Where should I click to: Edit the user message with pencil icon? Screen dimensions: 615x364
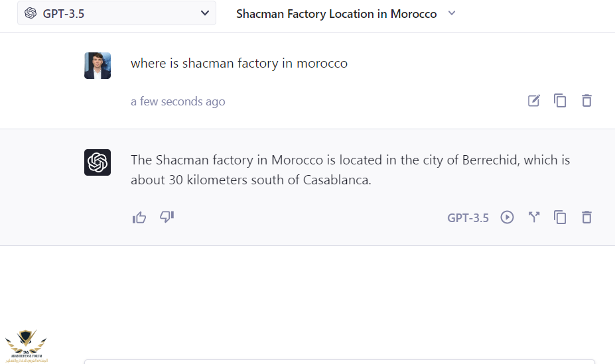click(533, 101)
